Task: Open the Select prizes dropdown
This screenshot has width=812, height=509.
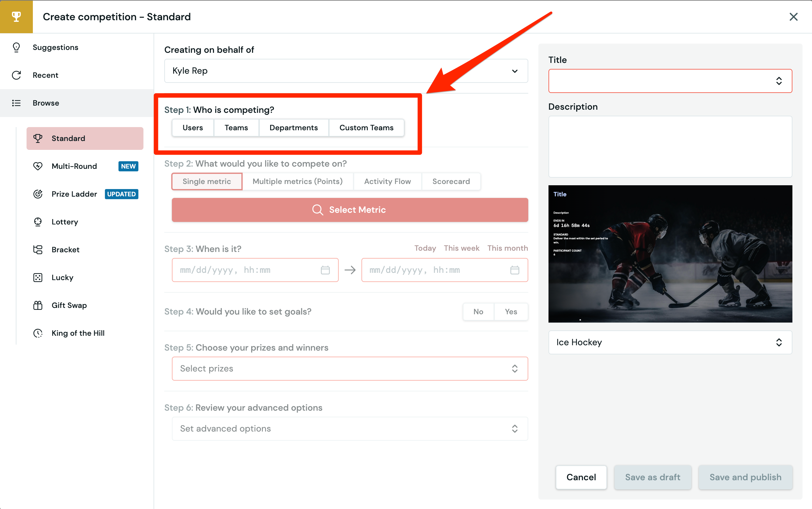Action: tap(349, 369)
